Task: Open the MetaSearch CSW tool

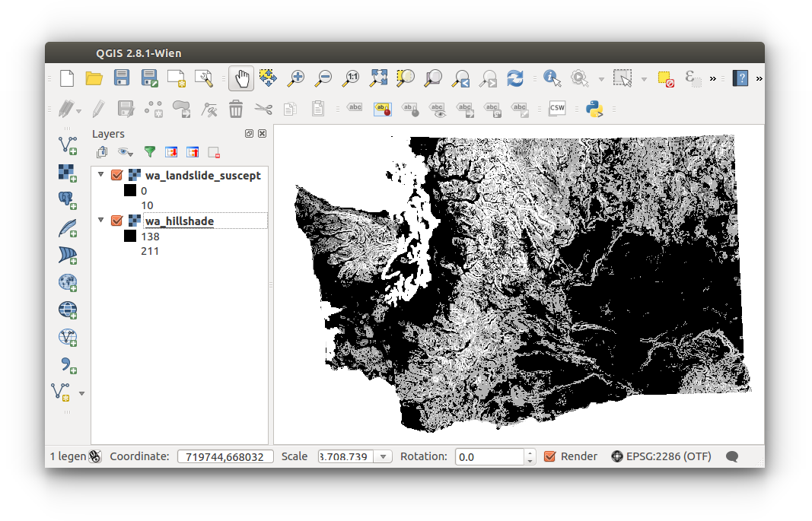Action: [x=556, y=108]
